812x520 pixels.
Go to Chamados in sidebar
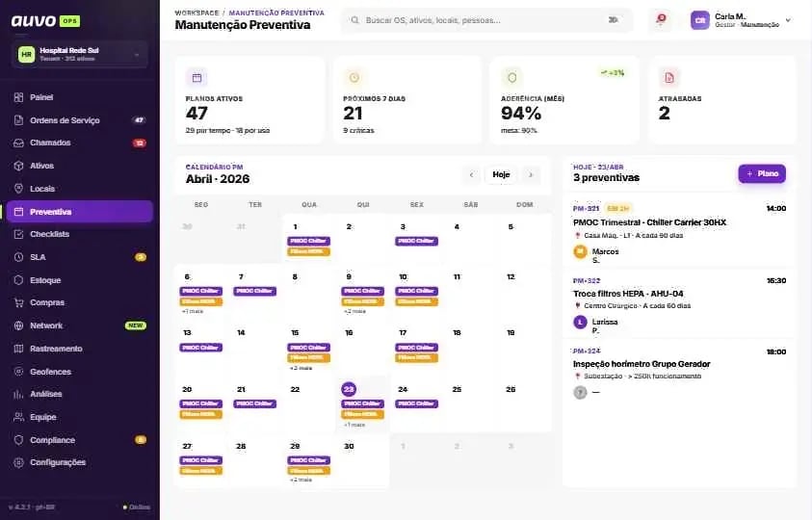point(80,143)
